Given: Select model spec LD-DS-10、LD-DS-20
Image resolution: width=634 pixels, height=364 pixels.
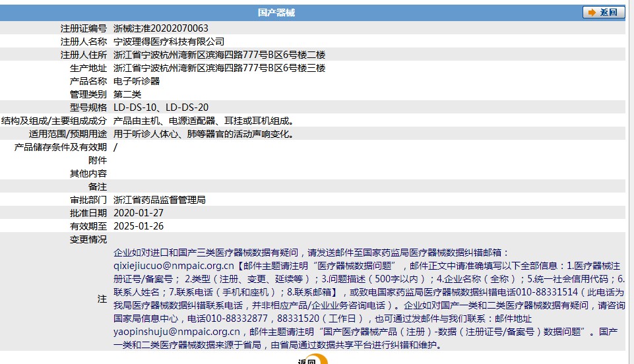Looking at the screenshot, I should point(161,107).
